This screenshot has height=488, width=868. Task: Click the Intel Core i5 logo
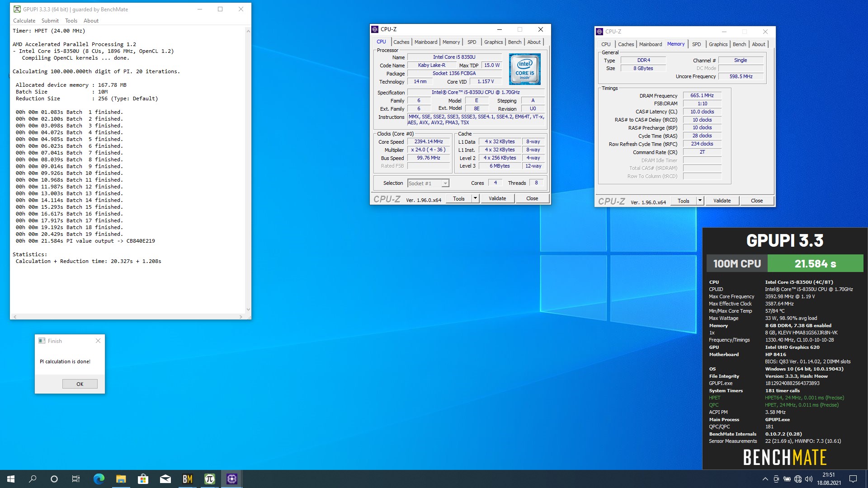coord(524,69)
